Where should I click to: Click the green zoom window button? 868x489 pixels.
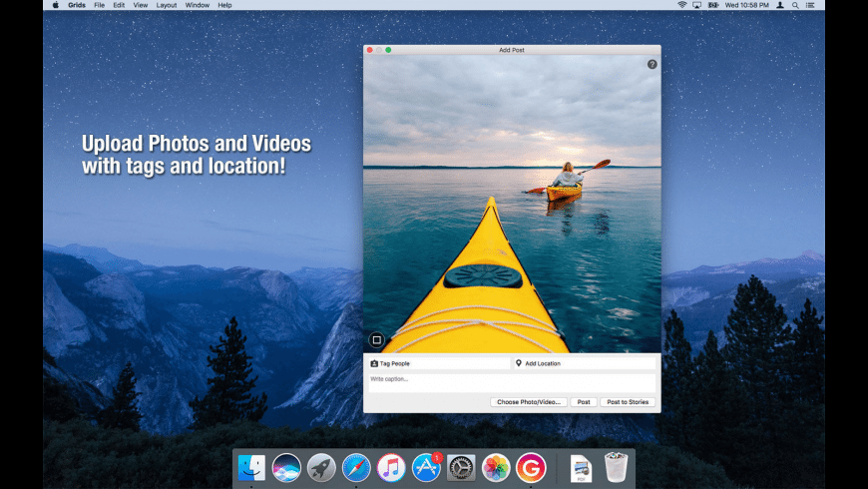[x=389, y=50]
